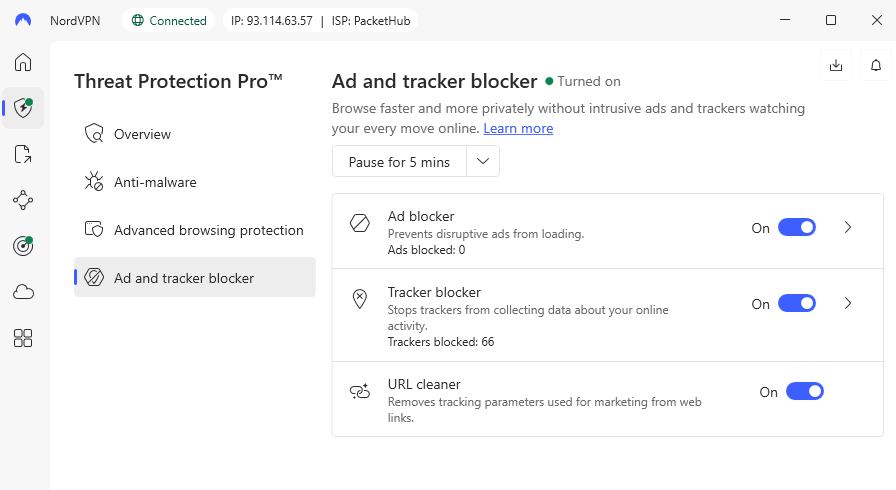Go to the Overview section

pos(195,134)
